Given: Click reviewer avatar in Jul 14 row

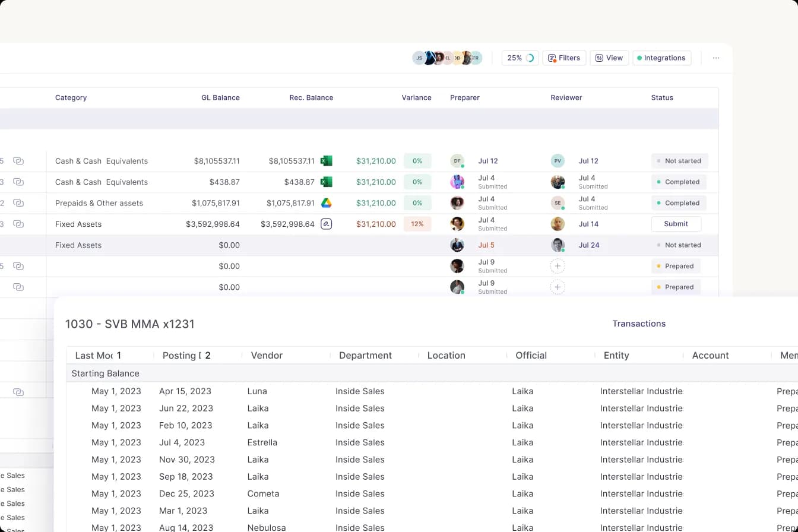Looking at the screenshot, I should [558, 224].
